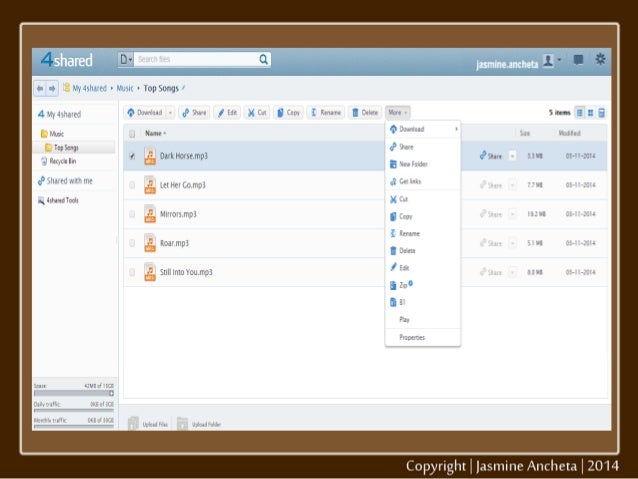Viewport: 638px width, 479px height.
Task: Click the toolbar Rename button
Action: pos(326,113)
